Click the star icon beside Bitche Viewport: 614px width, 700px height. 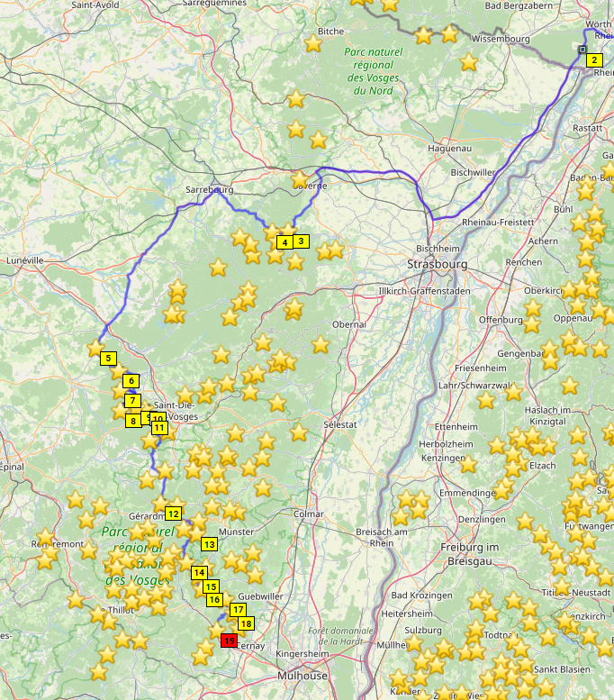pos(313,42)
